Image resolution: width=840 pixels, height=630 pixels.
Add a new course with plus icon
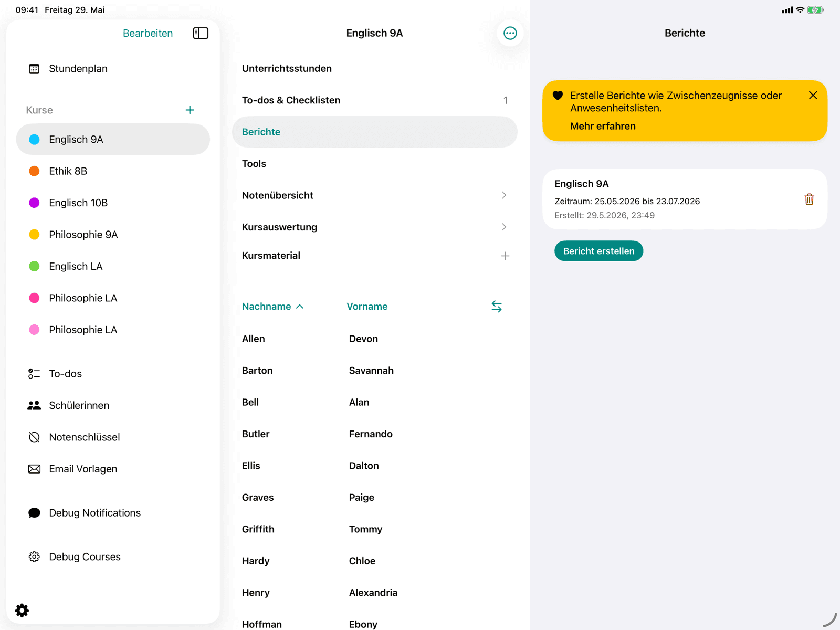[190, 110]
